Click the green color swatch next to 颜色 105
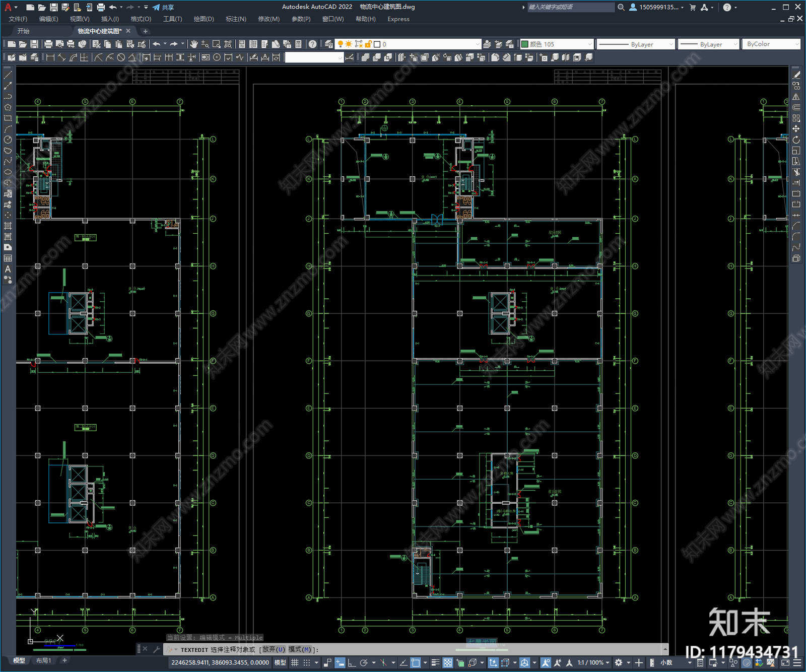Image resolution: width=806 pixels, height=672 pixels. [524, 44]
